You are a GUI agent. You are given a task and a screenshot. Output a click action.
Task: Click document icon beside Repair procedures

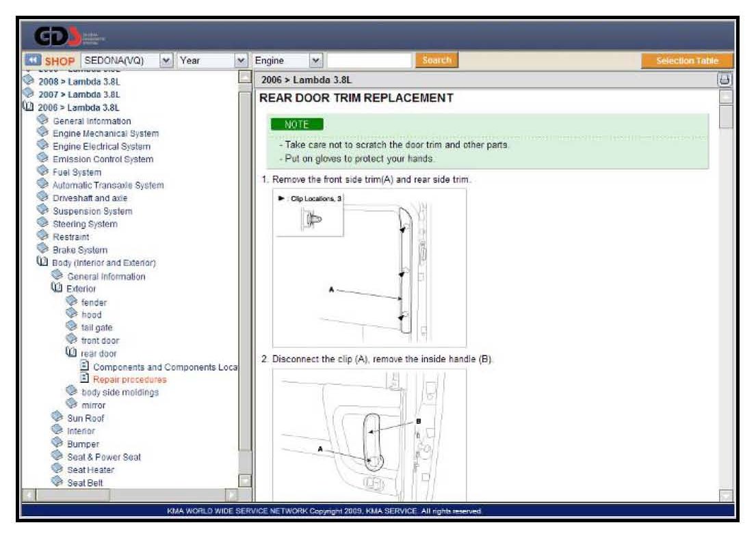[85, 379]
